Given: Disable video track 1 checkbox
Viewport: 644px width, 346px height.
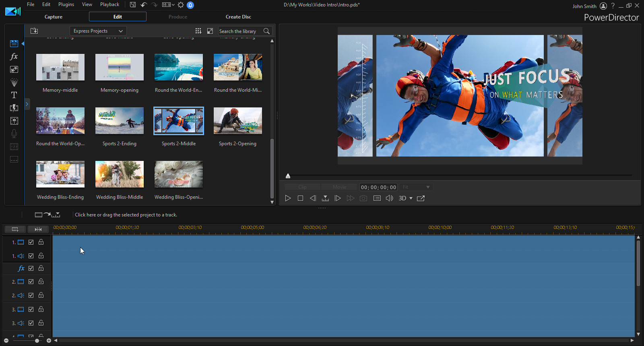Looking at the screenshot, I should (31, 242).
